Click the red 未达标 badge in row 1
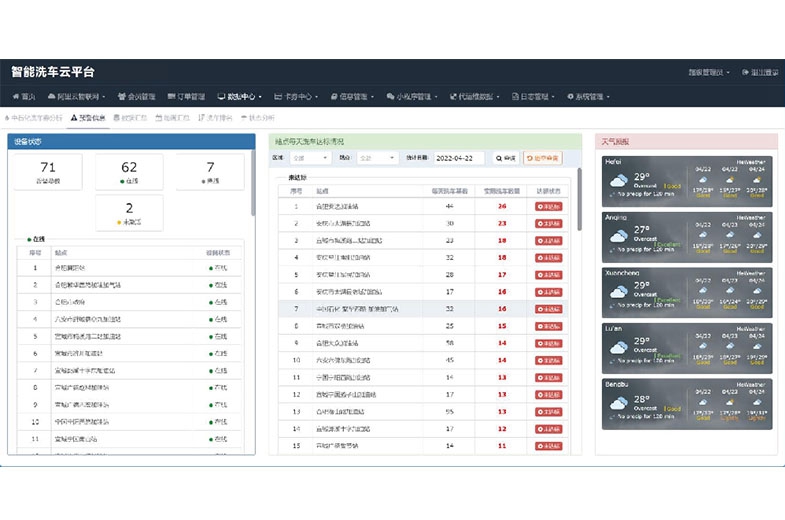This screenshot has height=520, width=785. click(x=549, y=207)
